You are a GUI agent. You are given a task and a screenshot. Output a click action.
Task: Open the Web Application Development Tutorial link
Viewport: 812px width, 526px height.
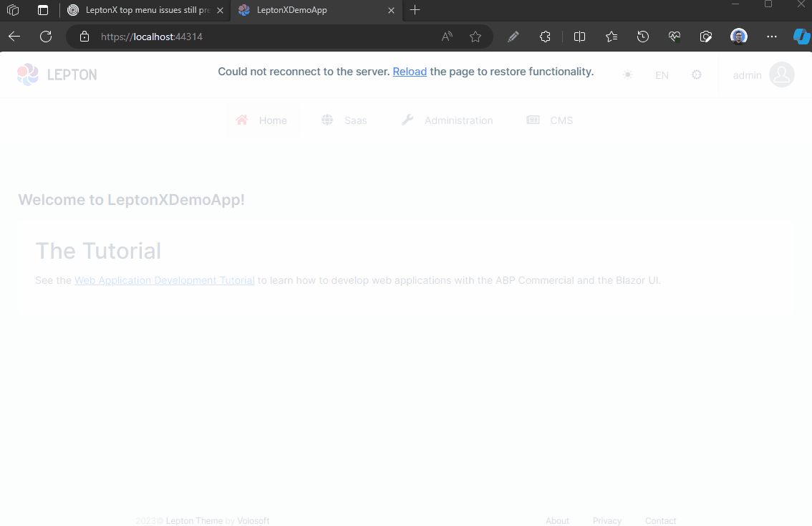(x=165, y=280)
